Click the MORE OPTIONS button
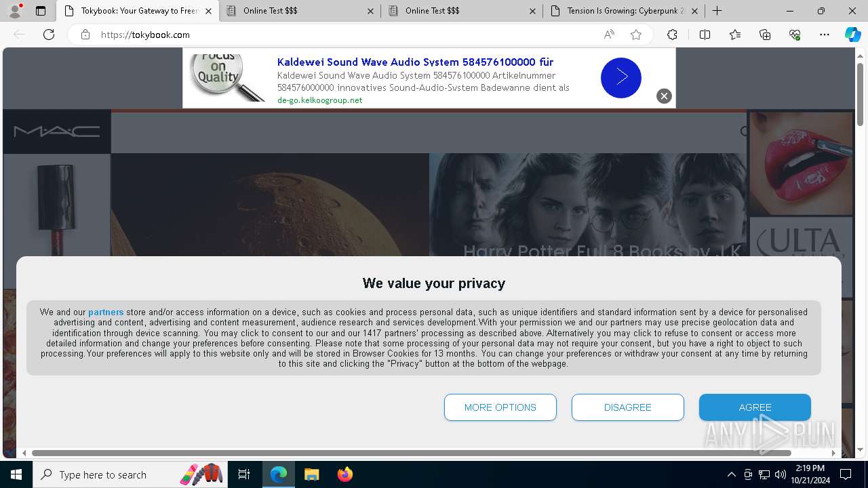Viewport: 868px width, 488px height. (500, 407)
